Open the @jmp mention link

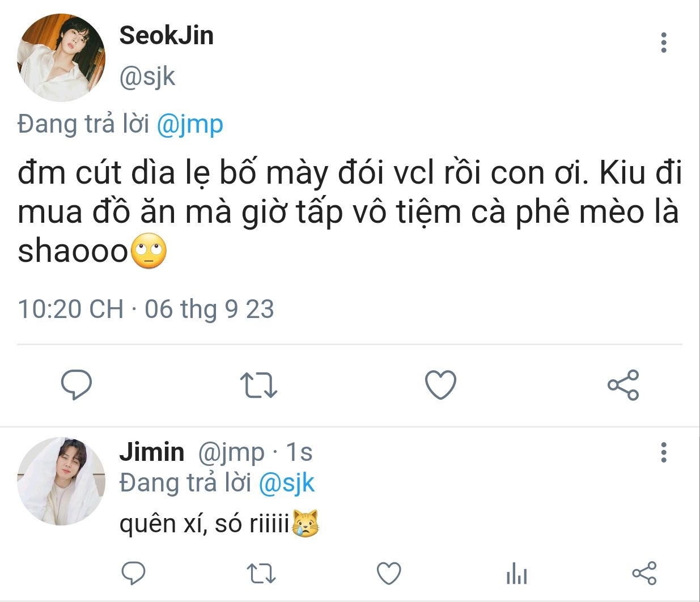(x=189, y=124)
